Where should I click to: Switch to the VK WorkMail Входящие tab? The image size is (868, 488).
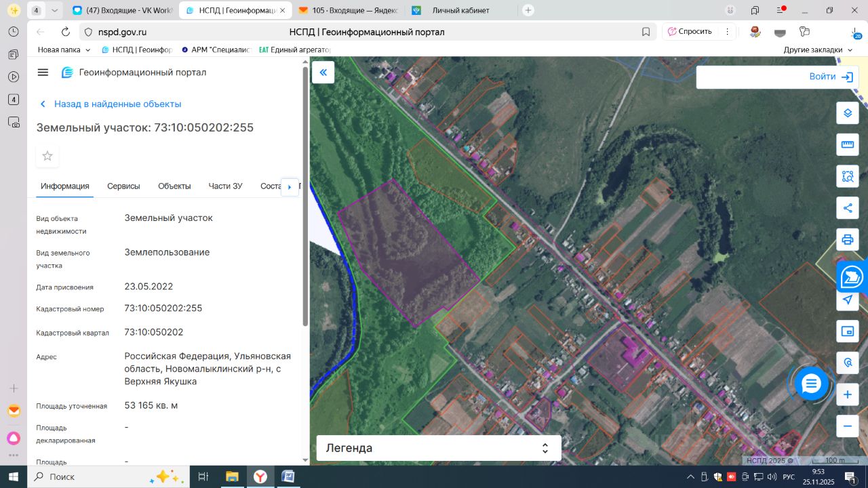coord(122,10)
